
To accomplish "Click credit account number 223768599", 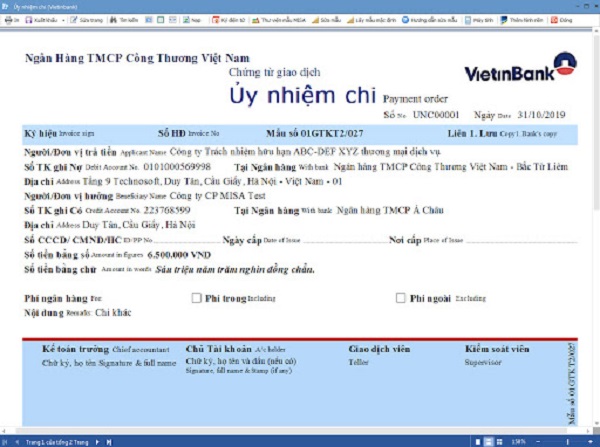I will tap(167, 210).
